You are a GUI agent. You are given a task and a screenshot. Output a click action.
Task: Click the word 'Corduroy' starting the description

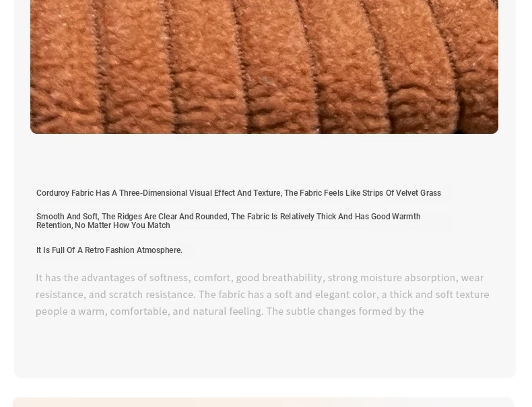[x=53, y=193]
